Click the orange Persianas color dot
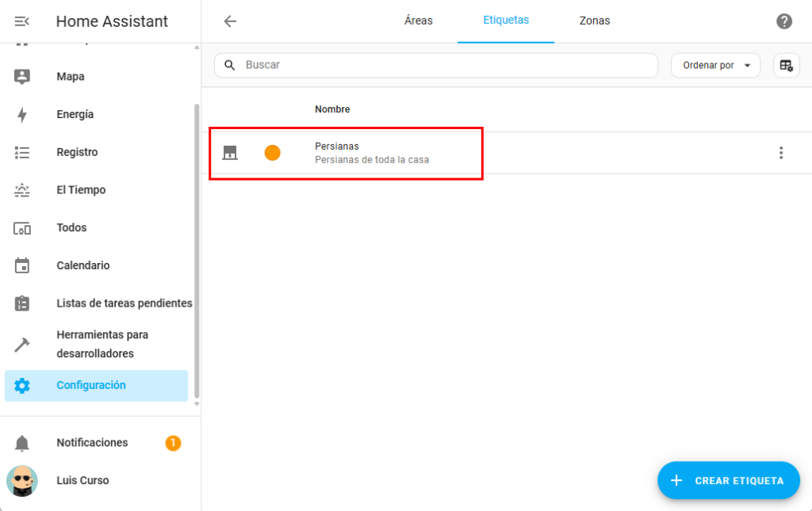This screenshot has width=812, height=511. coord(272,153)
